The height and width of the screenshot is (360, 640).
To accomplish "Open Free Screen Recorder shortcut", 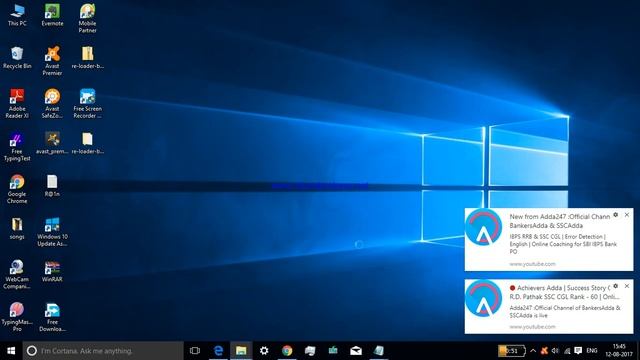I will point(87,104).
